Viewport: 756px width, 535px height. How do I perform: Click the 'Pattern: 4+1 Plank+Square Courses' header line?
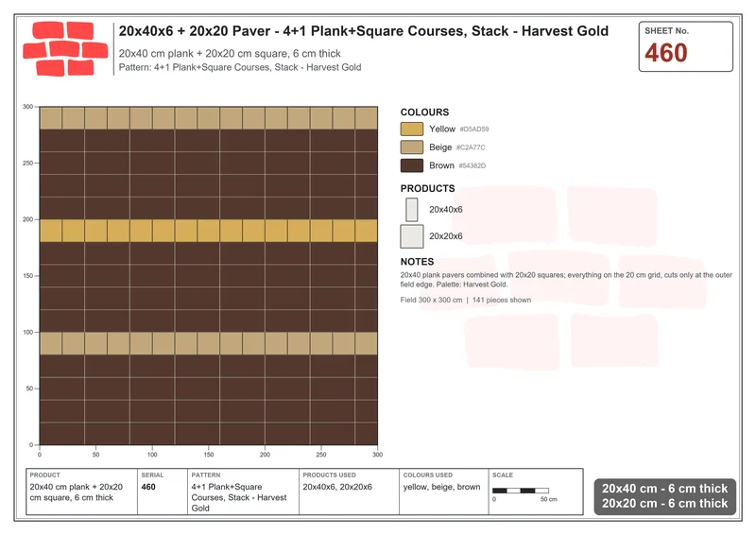click(240, 67)
